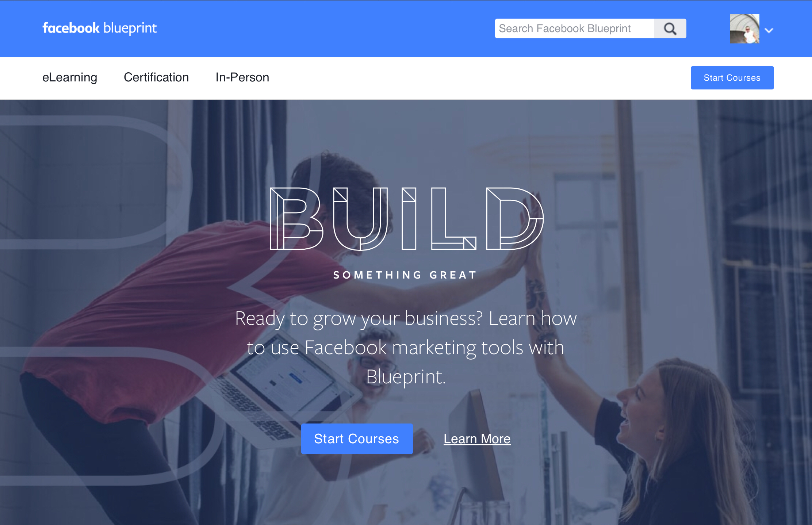This screenshot has width=812, height=525.
Task: Go to the In-Person menu item
Action: point(242,77)
